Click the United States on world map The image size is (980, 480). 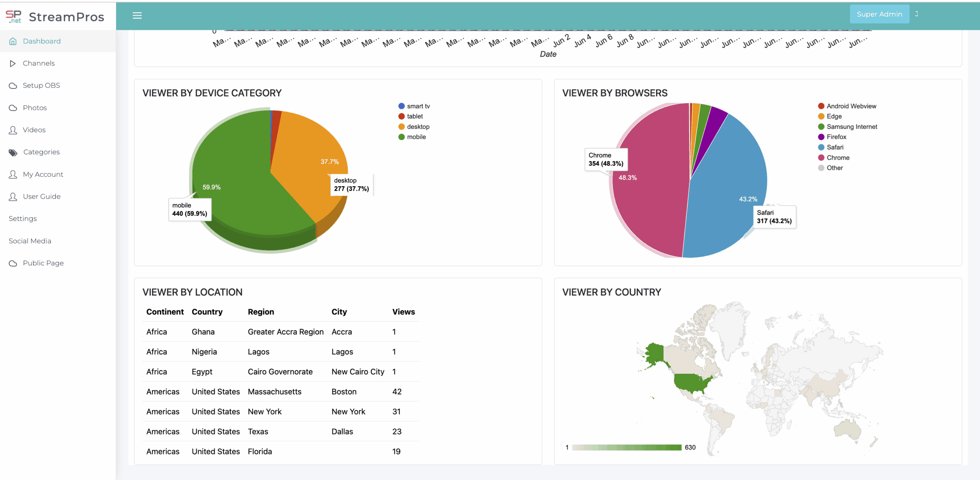[691, 383]
